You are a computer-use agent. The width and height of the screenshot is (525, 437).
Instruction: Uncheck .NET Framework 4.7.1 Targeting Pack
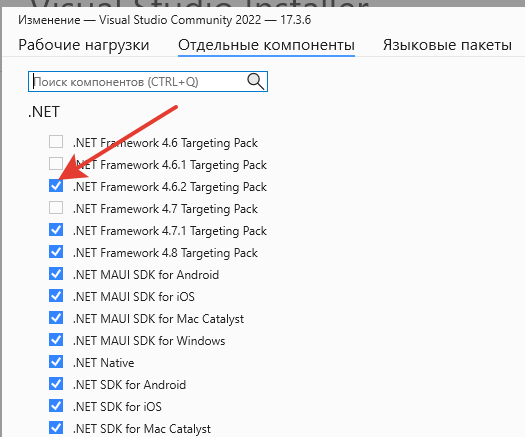[56, 230]
